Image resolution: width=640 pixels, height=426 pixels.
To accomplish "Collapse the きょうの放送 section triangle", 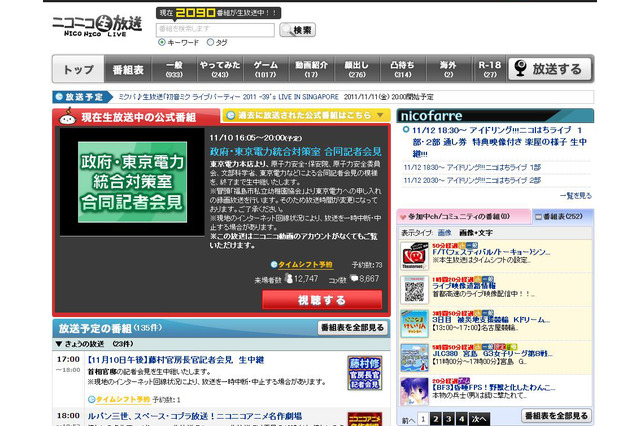I will [59, 344].
